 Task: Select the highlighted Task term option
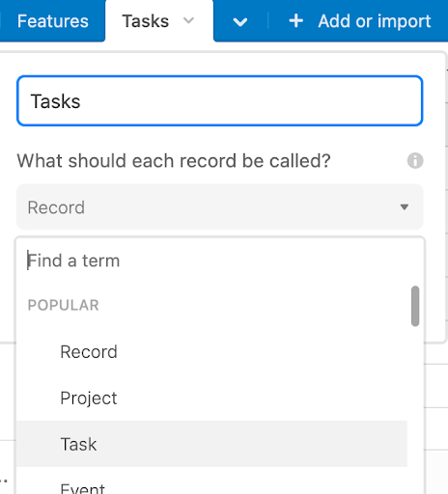[211, 444]
